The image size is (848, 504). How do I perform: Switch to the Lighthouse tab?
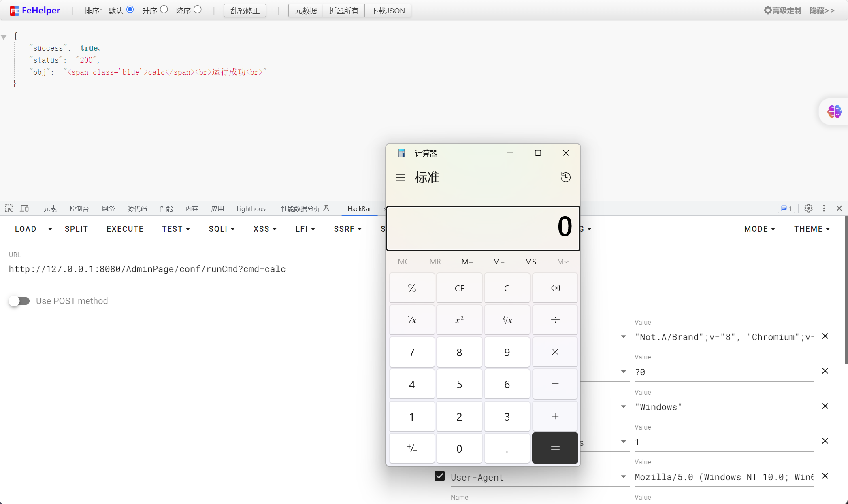point(252,208)
